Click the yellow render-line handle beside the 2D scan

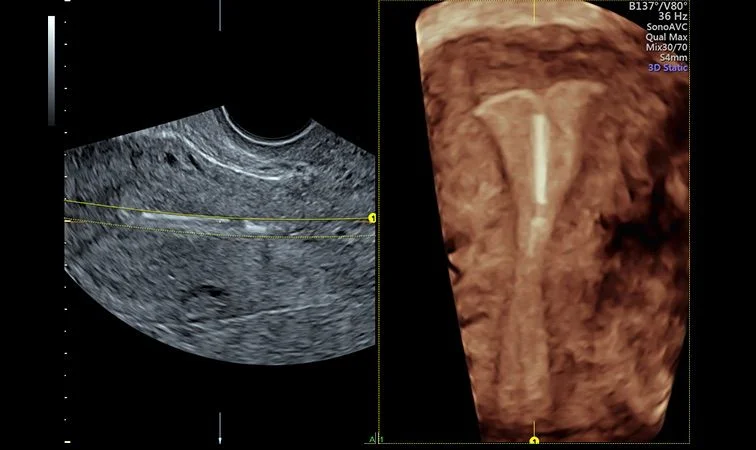tap(372, 218)
